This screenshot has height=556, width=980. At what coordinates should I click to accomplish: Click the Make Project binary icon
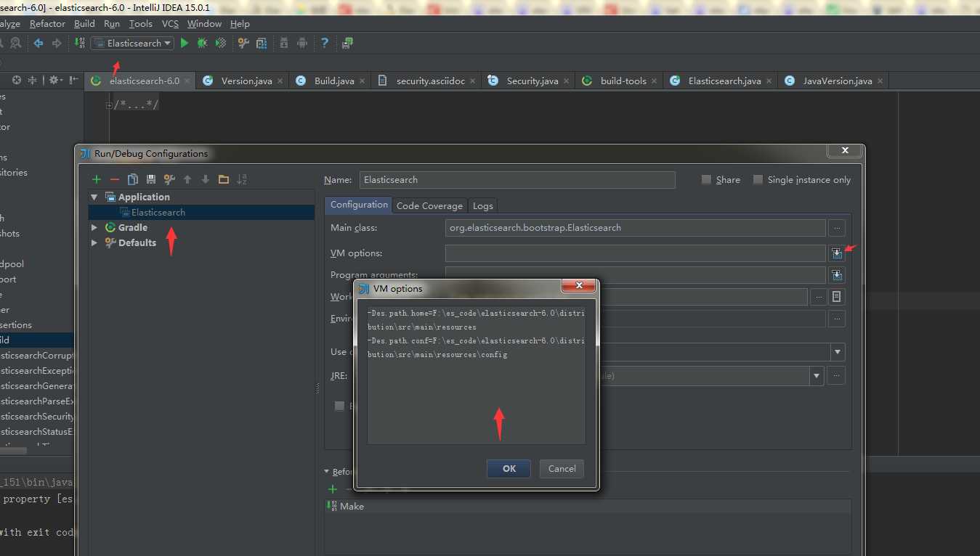coord(80,44)
